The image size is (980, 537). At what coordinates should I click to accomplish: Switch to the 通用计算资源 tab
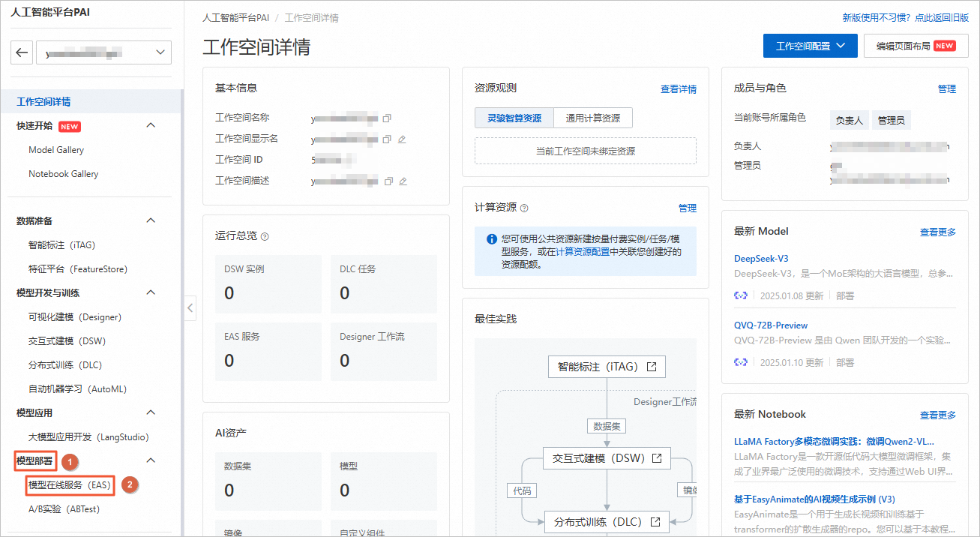coord(593,118)
